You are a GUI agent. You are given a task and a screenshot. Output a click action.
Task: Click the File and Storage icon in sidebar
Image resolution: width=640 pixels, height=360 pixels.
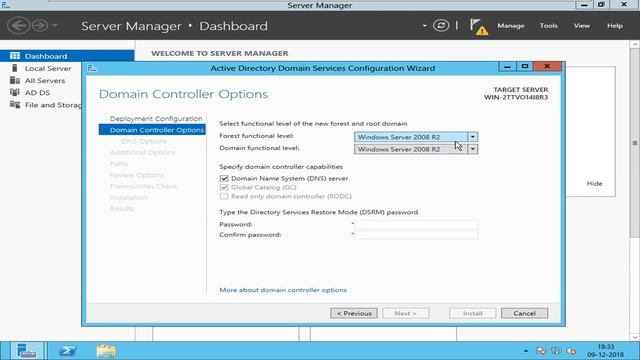click(15, 105)
